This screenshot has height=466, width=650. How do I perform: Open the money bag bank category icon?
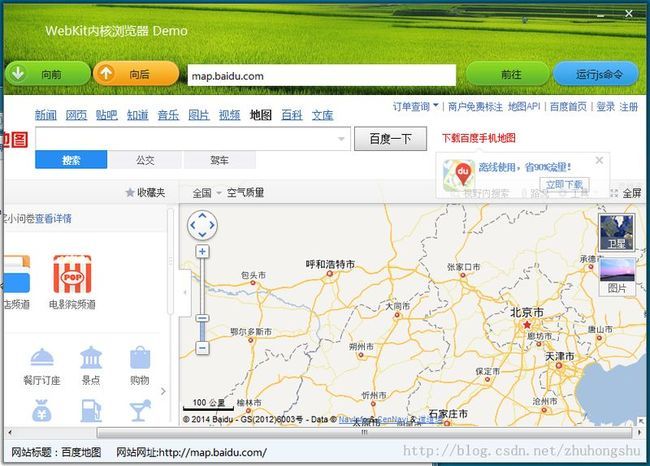(x=42, y=410)
